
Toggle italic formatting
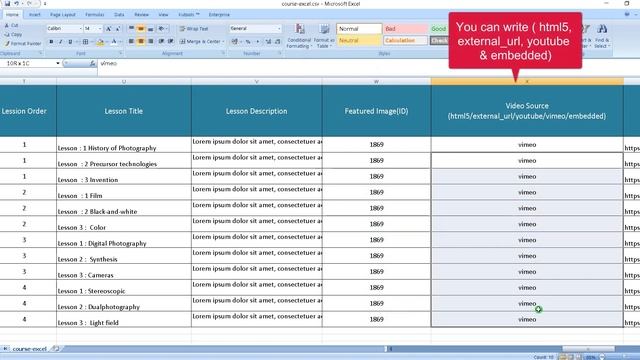61,42
